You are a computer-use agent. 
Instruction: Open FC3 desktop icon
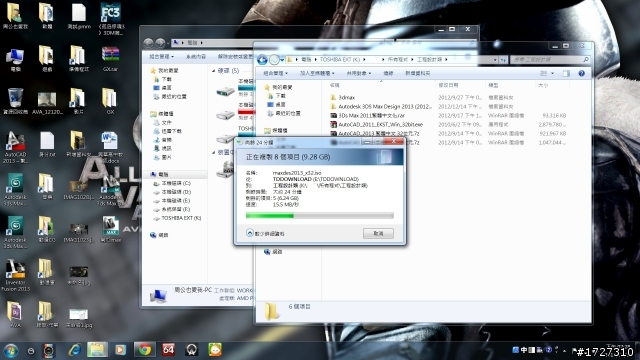point(111,18)
